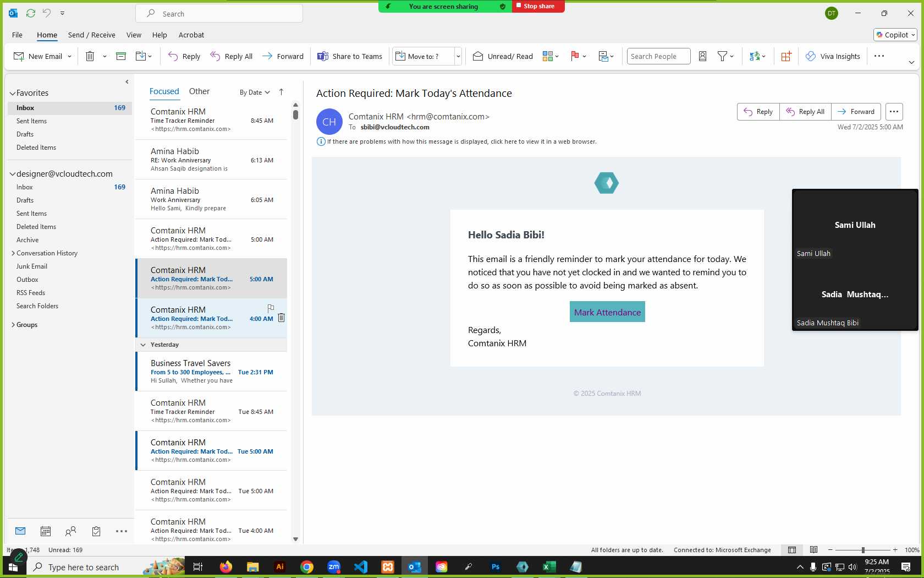Image resolution: width=924 pixels, height=578 pixels.
Task: Open the Acrobat ribbon tab
Action: (191, 35)
